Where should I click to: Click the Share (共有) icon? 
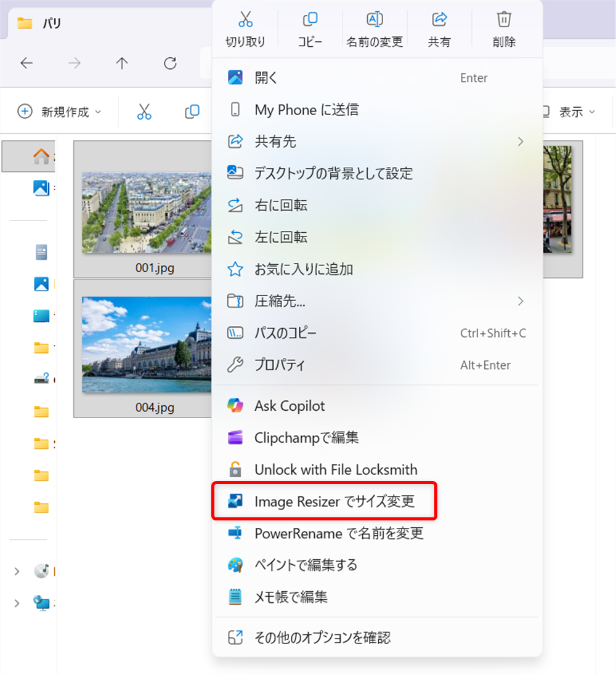pyautogui.click(x=440, y=20)
